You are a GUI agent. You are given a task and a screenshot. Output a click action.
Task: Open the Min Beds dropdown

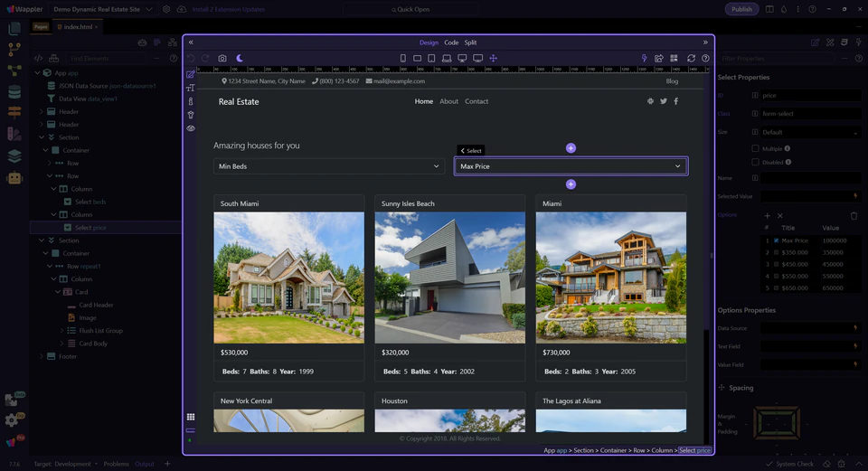(328, 166)
